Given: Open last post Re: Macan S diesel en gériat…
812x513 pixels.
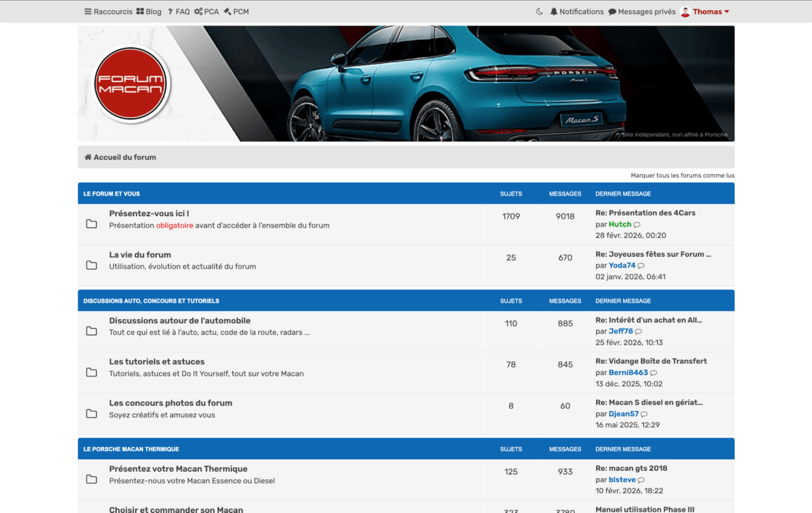Looking at the screenshot, I should click(649, 403).
